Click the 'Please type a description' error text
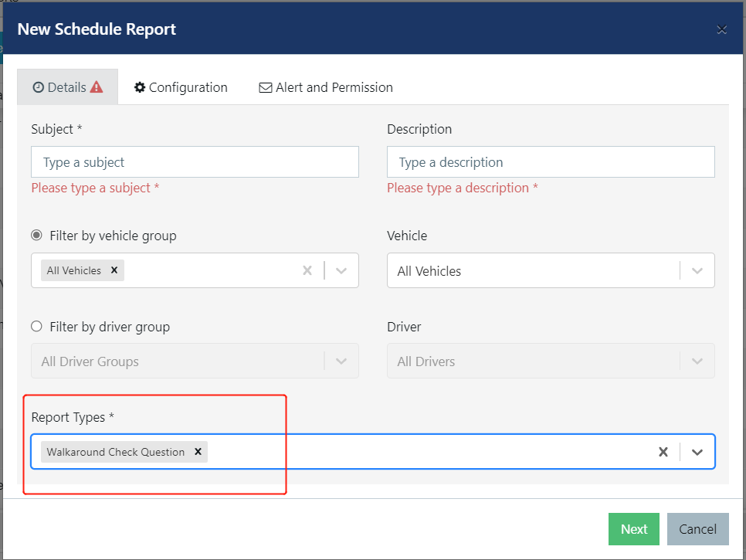Viewport: 746px width, 560px height. point(463,188)
